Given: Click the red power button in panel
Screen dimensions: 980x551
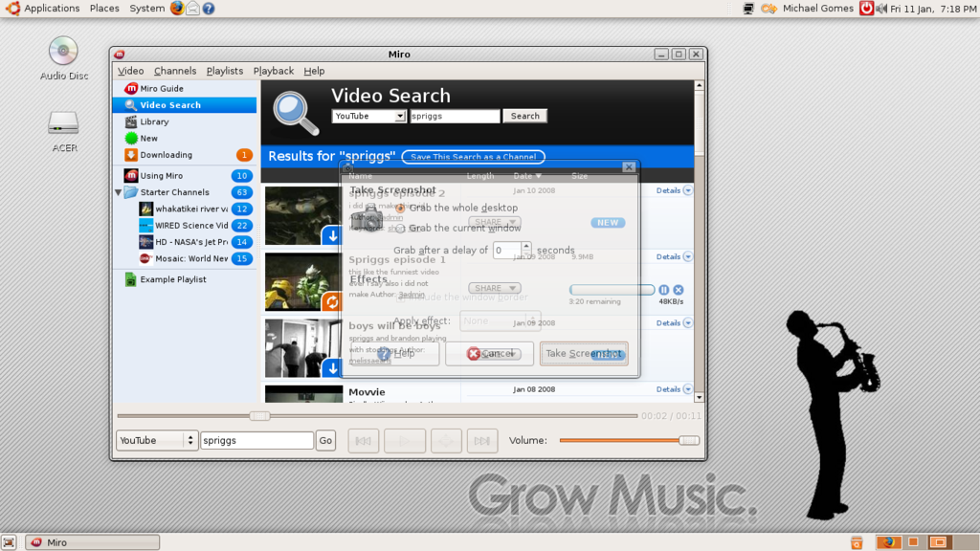Looking at the screenshot, I should (x=866, y=8).
